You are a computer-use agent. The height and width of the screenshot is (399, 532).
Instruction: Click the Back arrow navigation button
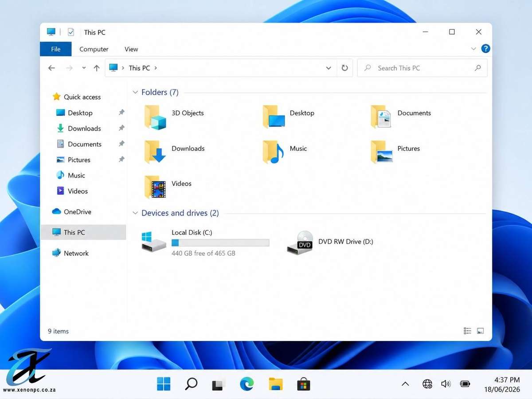pyautogui.click(x=51, y=68)
